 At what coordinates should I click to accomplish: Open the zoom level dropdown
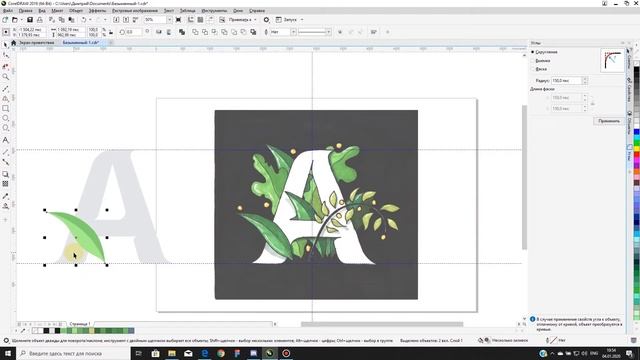pos(169,20)
